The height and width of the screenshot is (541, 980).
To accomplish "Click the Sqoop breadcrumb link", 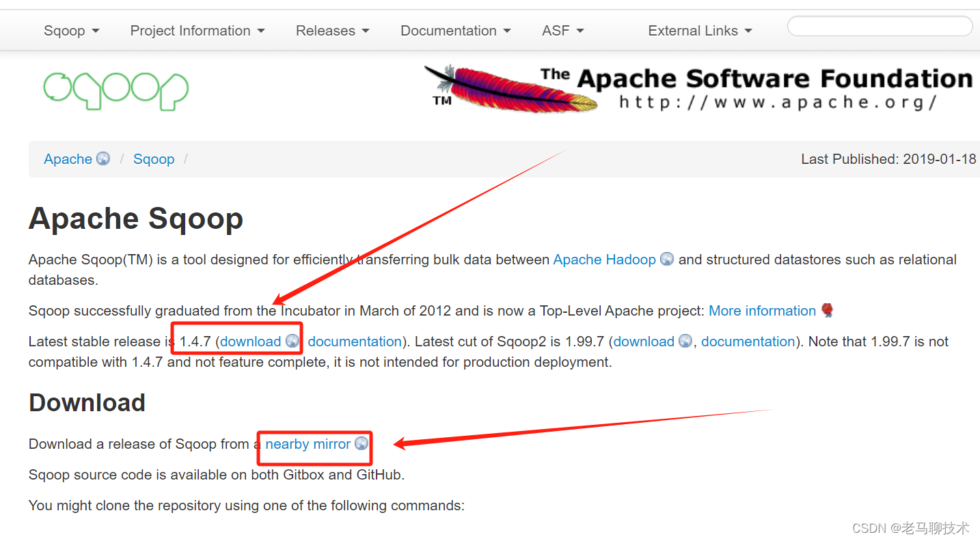I will (154, 159).
